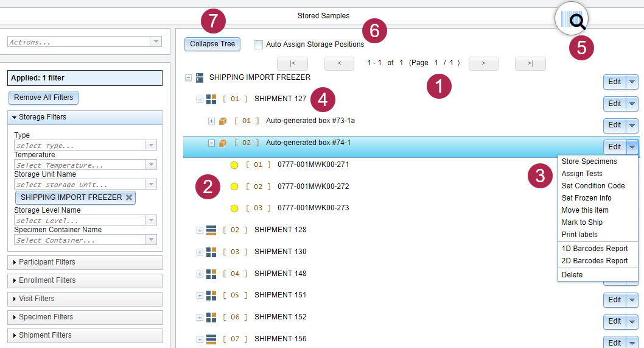Click Remove All Filters button
644x348 pixels.
click(44, 98)
